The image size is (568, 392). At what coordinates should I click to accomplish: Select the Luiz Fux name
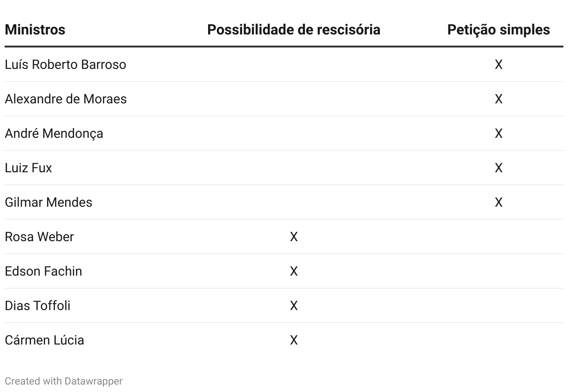coord(28,168)
